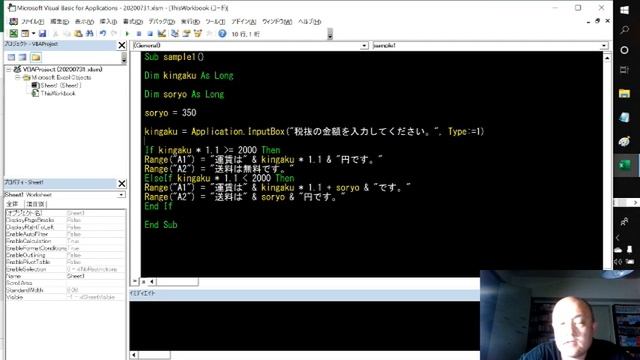Open the ヘルプ menu
Viewport: 640px width, 360px height.
point(309,22)
